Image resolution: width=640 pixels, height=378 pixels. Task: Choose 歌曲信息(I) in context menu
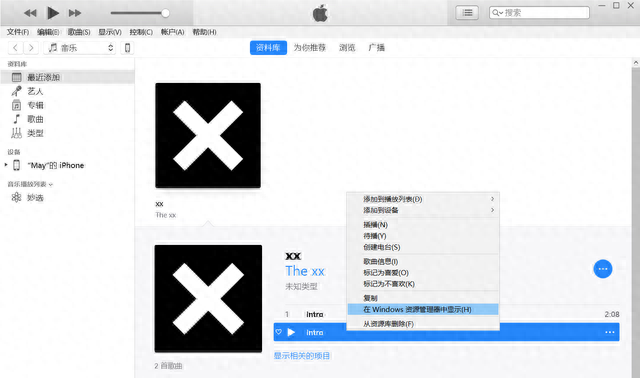[x=423, y=261]
